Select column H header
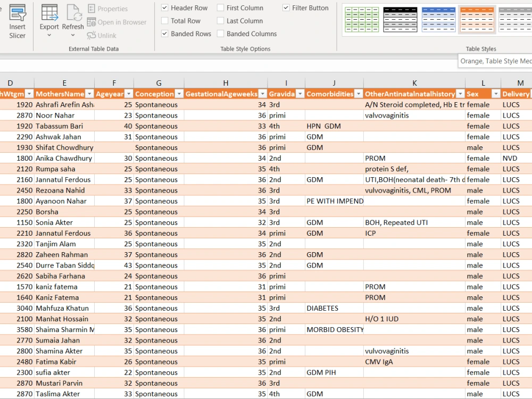Screen dimensions: 532x399 pyautogui.click(x=226, y=83)
